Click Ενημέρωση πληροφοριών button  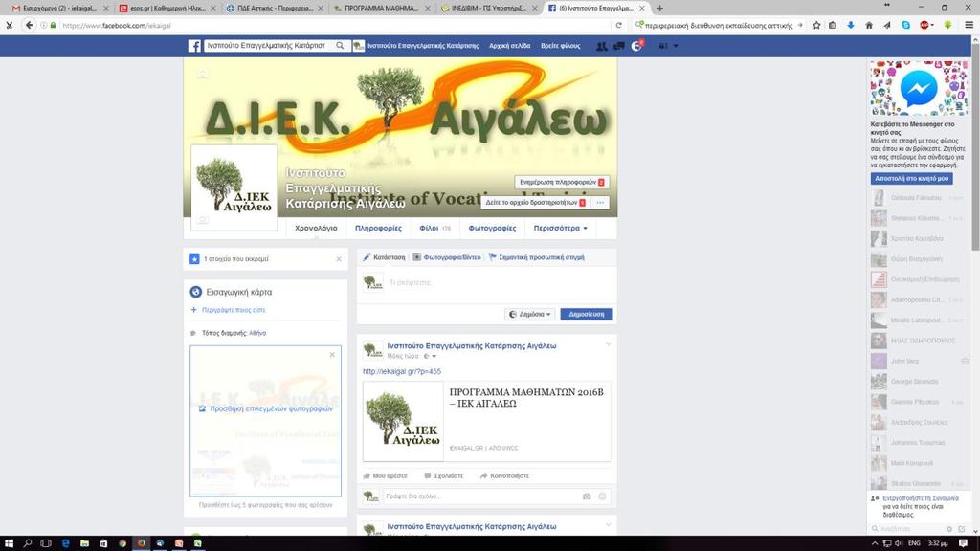point(562,182)
